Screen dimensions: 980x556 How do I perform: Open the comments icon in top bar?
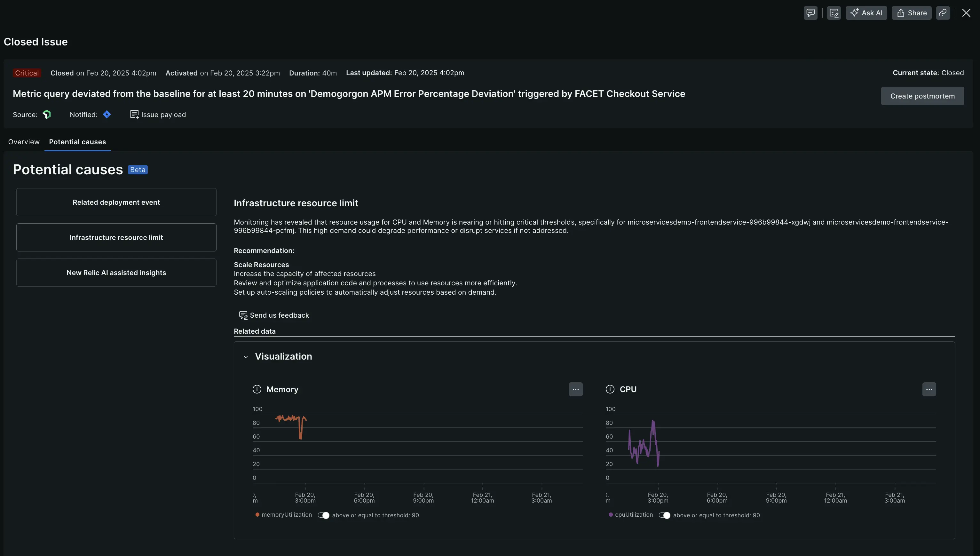pyautogui.click(x=810, y=13)
